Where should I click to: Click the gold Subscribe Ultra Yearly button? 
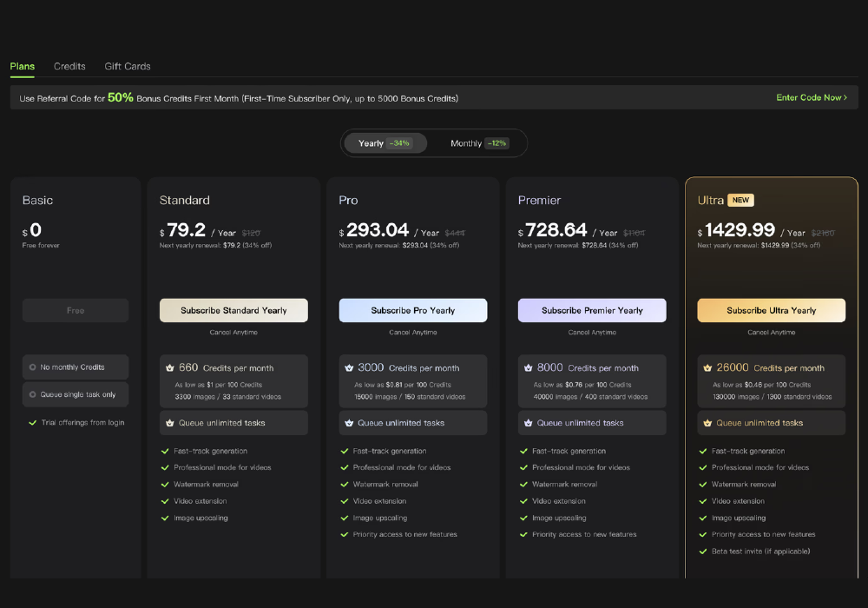[x=771, y=311]
